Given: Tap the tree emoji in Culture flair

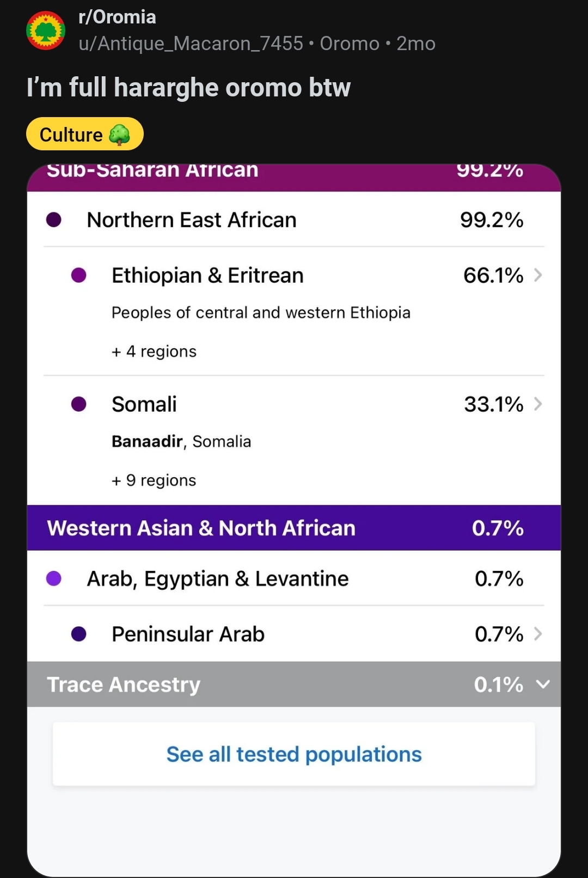Looking at the screenshot, I should (x=119, y=135).
